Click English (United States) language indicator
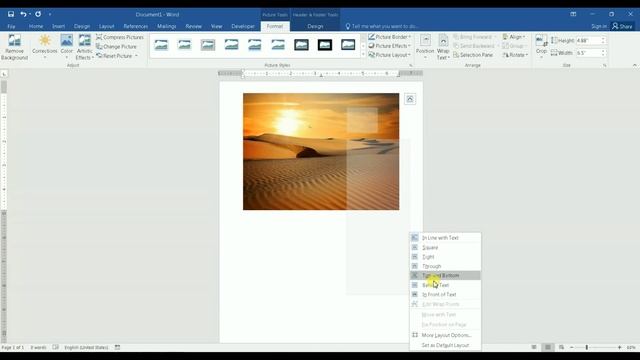640x360 pixels. (x=86, y=347)
